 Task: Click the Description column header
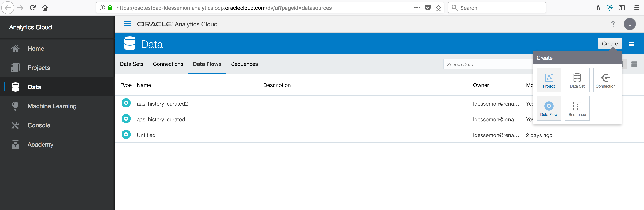(277, 85)
